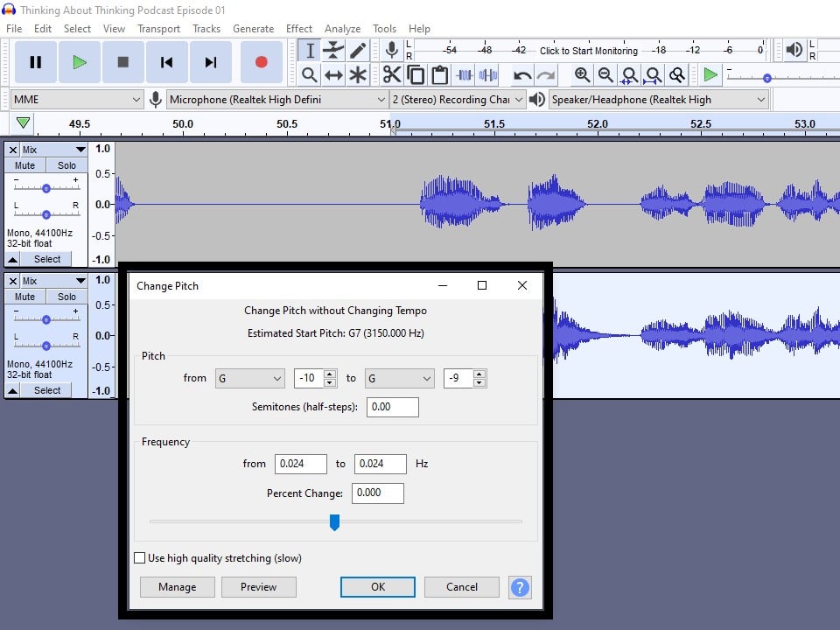Click the Manage button in Change Pitch
Viewport: 840px width, 630px height.
(178, 587)
